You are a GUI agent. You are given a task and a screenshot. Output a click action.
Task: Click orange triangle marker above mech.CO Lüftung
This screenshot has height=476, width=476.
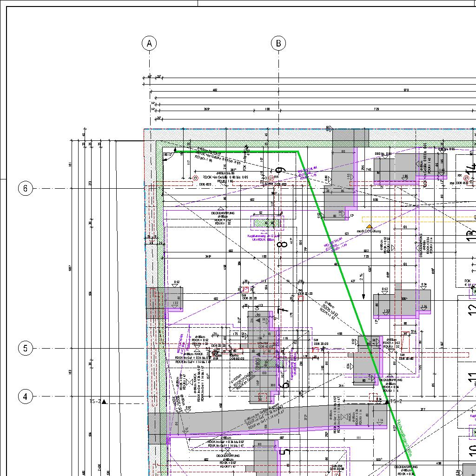coord(369,226)
